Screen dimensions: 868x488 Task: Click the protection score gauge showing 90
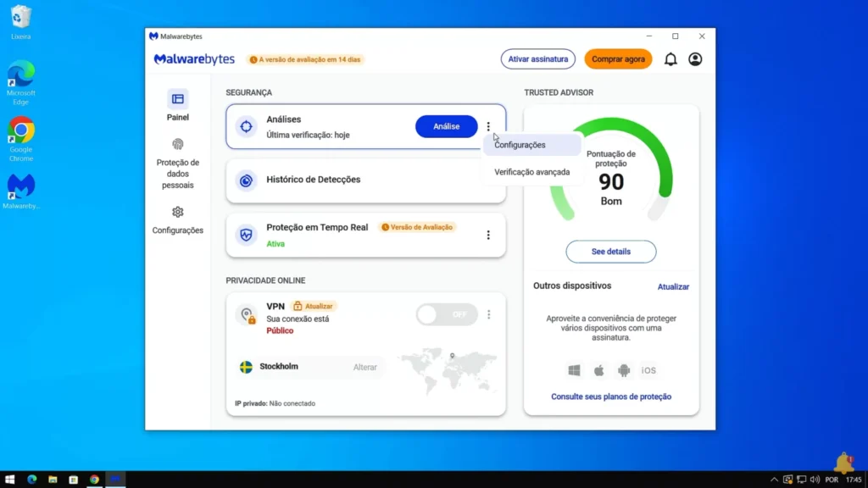click(x=611, y=181)
